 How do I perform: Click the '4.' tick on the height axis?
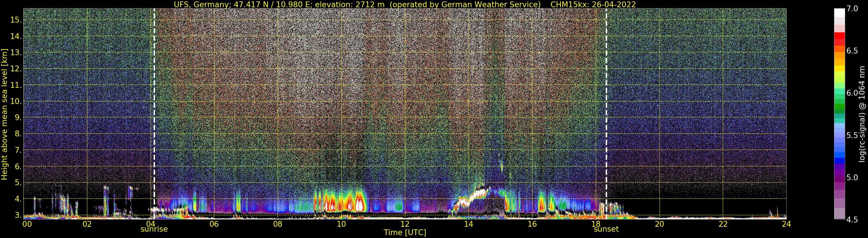tap(18, 199)
